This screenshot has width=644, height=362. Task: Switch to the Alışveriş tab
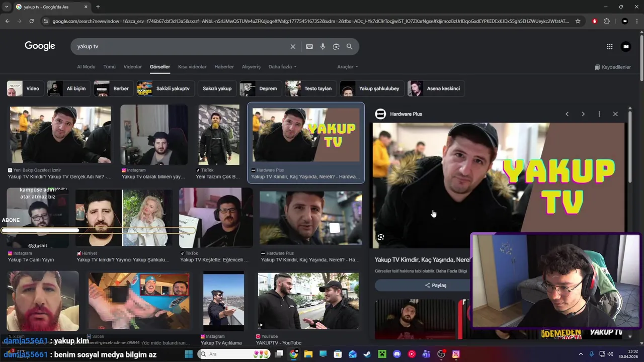(251, 66)
